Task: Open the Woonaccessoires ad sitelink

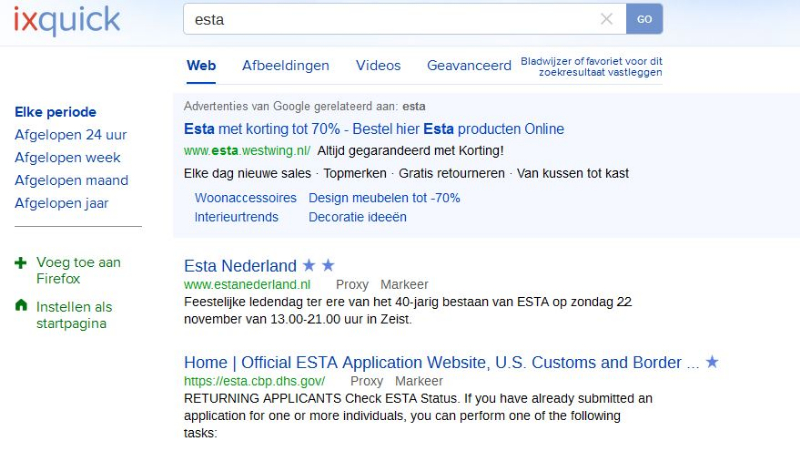Action: click(246, 198)
